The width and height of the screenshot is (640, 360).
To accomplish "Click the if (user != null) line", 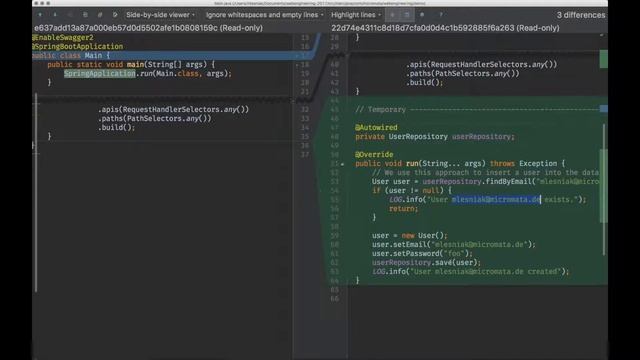I will tap(412, 190).
